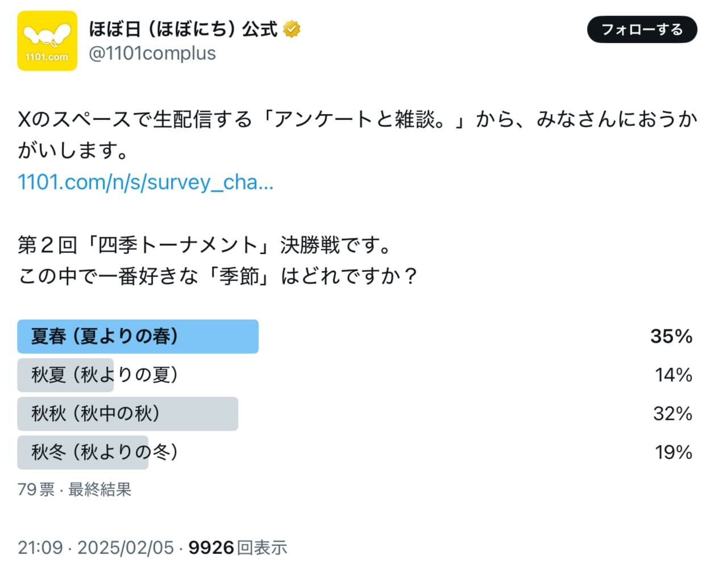Screen dimensions: 728x571
Task: Click the @1101complus handle
Action: pyautogui.click(x=152, y=53)
